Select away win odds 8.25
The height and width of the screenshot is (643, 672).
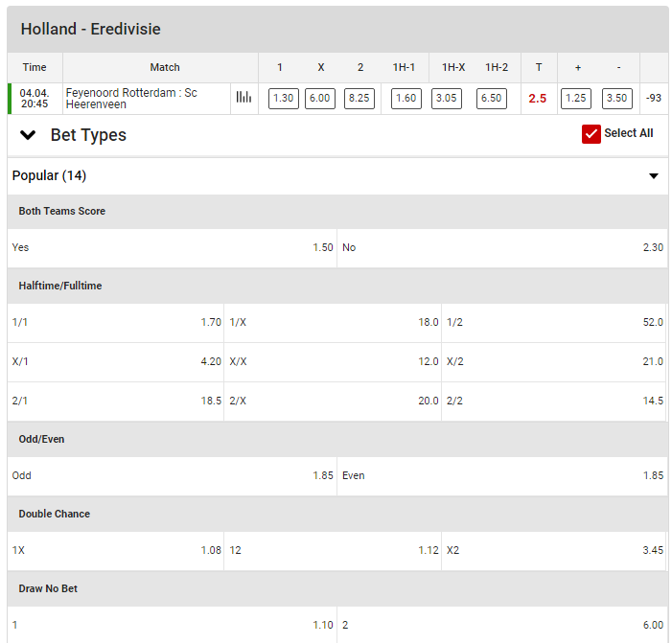click(x=359, y=99)
